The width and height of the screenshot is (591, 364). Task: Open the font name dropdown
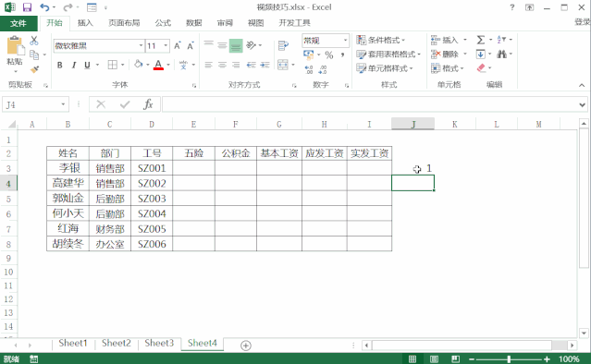(x=141, y=45)
